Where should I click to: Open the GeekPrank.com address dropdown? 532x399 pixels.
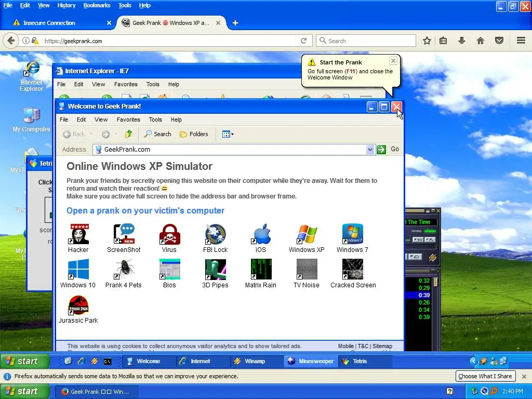click(x=370, y=149)
